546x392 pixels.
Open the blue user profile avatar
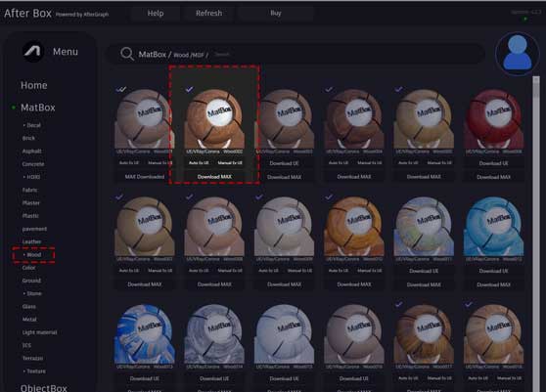[518, 53]
